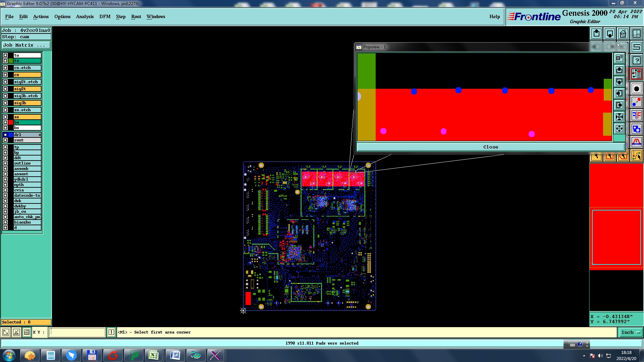Click the home view icon
This screenshot has width=644, height=362.
623,34
